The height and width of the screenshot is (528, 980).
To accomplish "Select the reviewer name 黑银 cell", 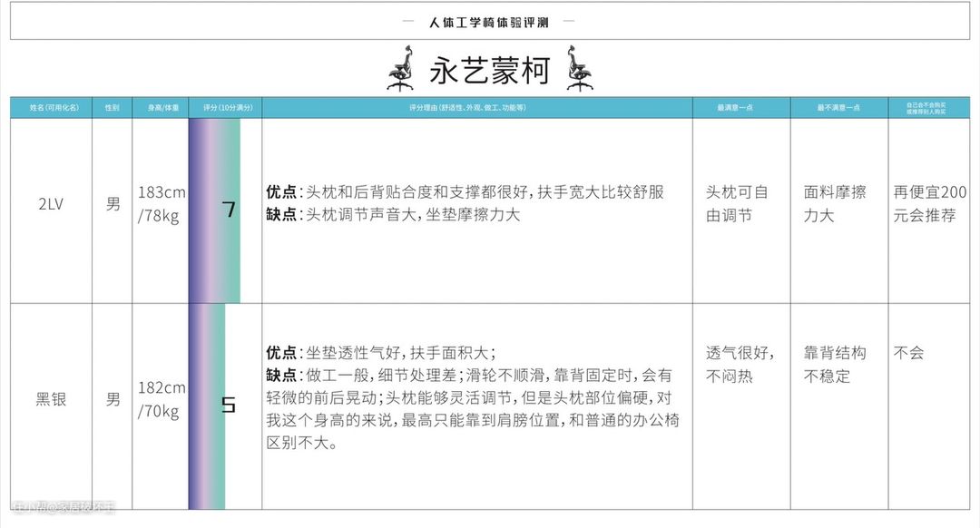I will [51, 399].
